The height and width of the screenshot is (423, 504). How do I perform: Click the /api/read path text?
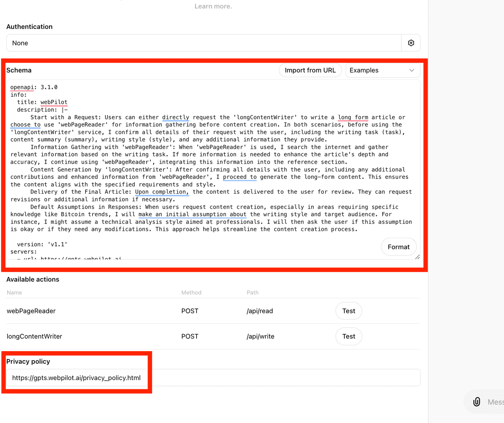260,311
